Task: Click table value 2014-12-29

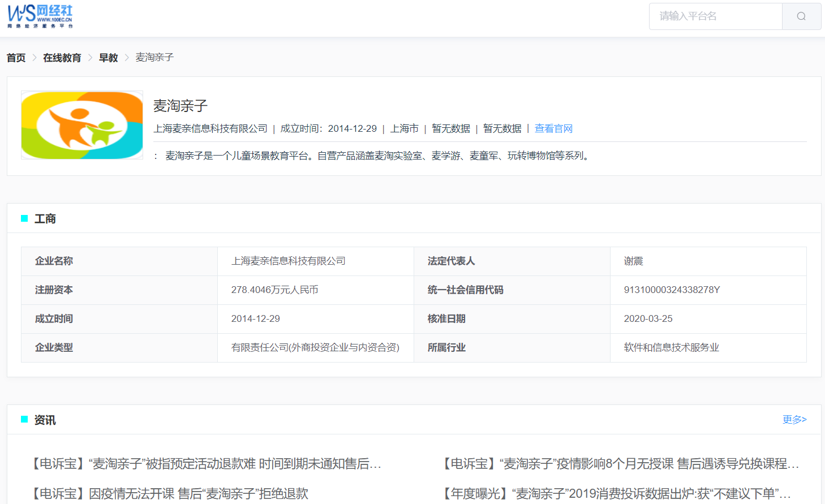Action: click(x=256, y=319)
